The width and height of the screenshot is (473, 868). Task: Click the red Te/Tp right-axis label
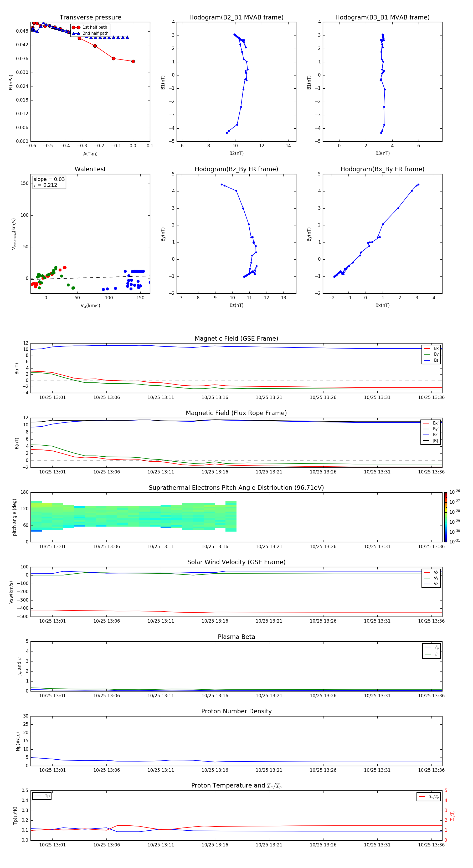(453, 815)
